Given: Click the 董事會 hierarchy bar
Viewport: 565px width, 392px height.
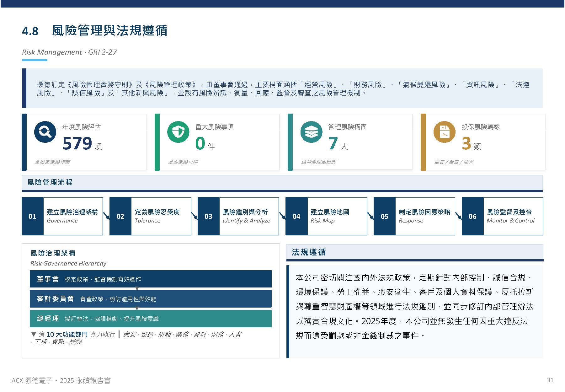Looking at the screenshot, I should coord(151,279).
